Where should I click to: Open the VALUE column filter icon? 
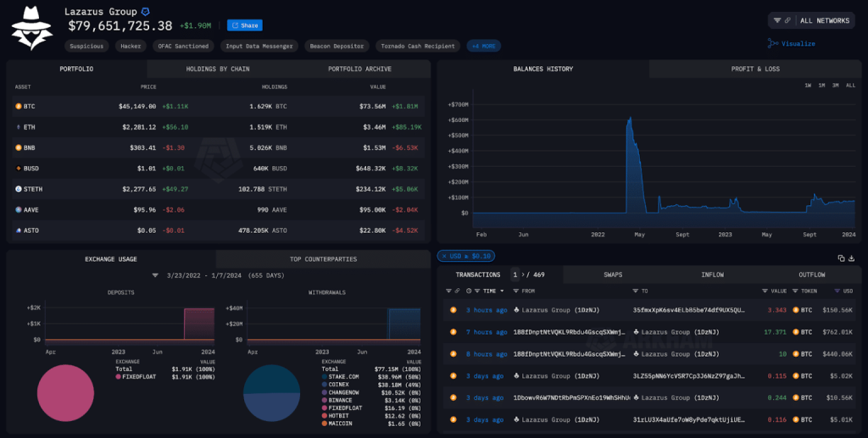(x=763, y=291)
